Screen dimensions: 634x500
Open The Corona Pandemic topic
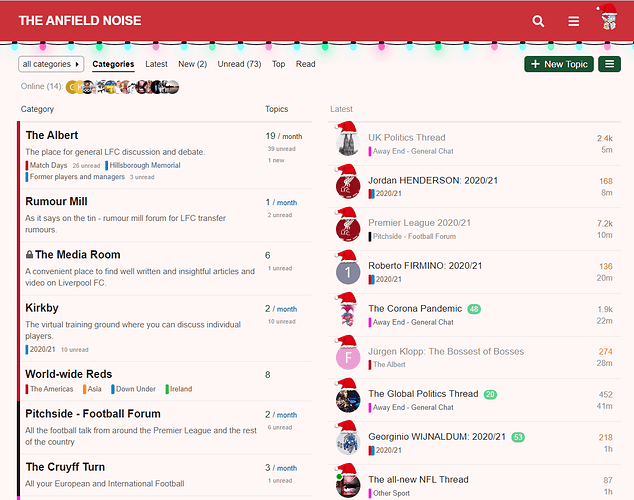[415, 309]
